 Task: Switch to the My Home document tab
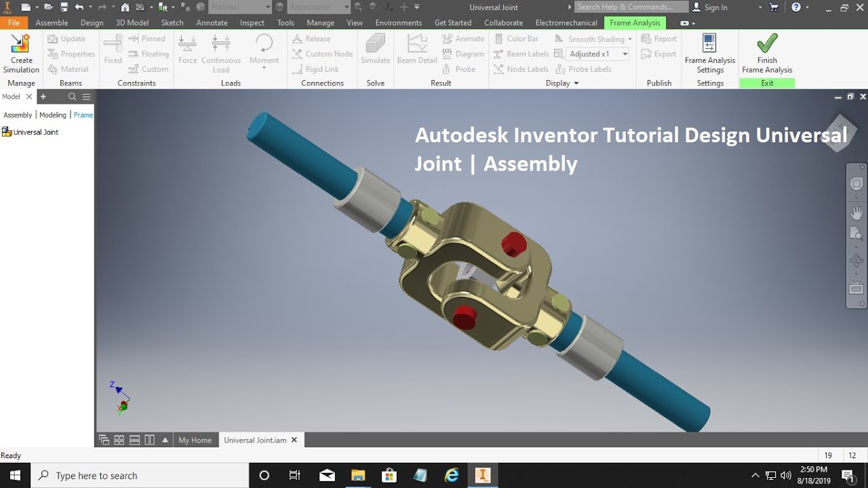[x=195, y=440]
